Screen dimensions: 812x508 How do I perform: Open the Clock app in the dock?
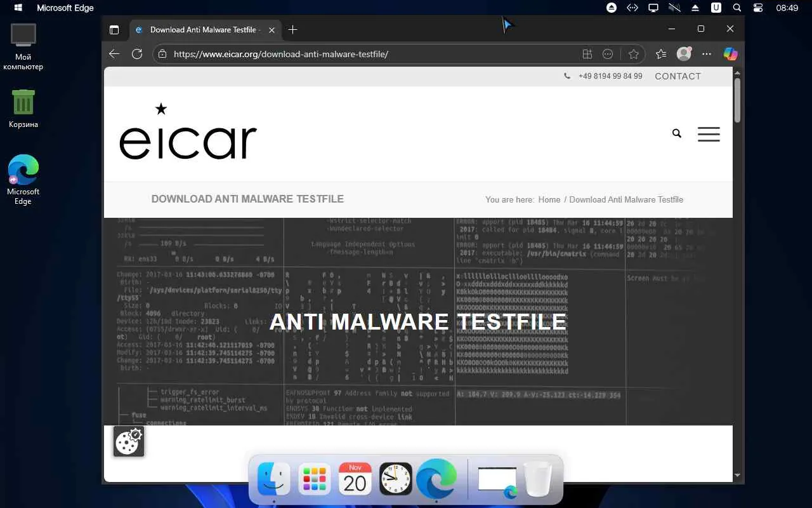[x=395, y=479]
